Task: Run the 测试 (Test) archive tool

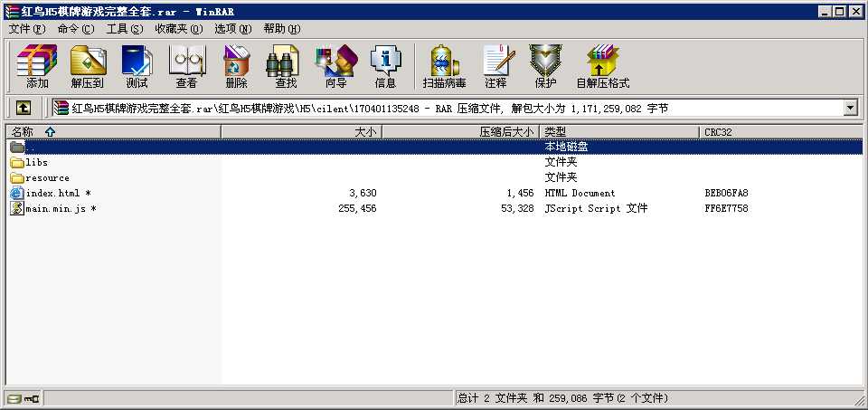Action: (137, 67)
